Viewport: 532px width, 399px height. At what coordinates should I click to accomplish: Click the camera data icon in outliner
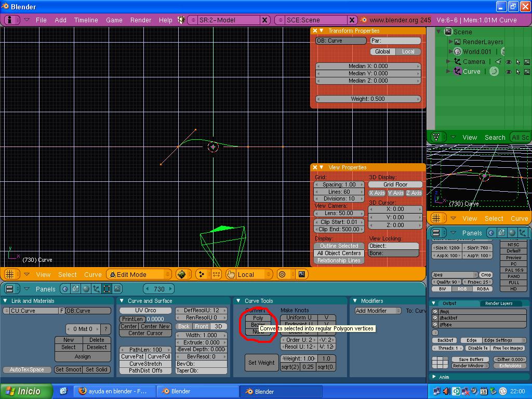[498, 62]
